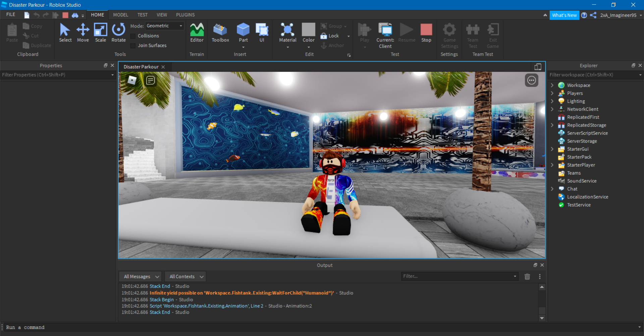Select the Disaster Parkour document tab
The width and height of the screenshot is (644, 336).
[x=141, y=67]
